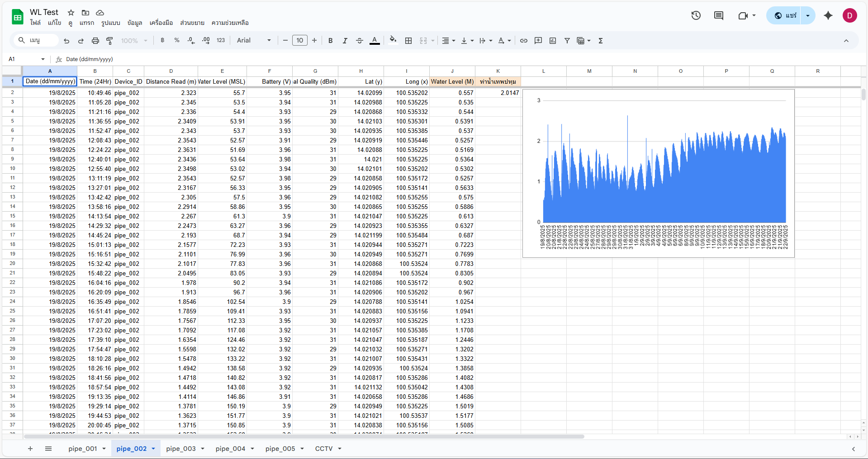This screenshot has height=459, width=868.
Task: Click the create filter icon
Action: (x=567, y=41)
